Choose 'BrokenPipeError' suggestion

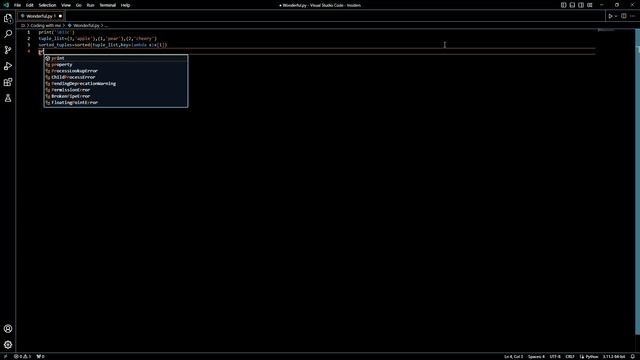pyautogui.click(x=116, y=96)
